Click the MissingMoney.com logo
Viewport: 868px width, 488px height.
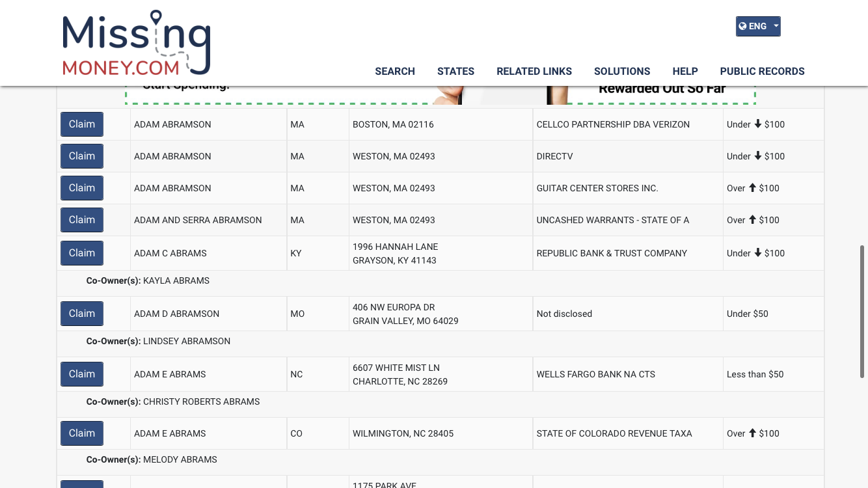point(137,43)
